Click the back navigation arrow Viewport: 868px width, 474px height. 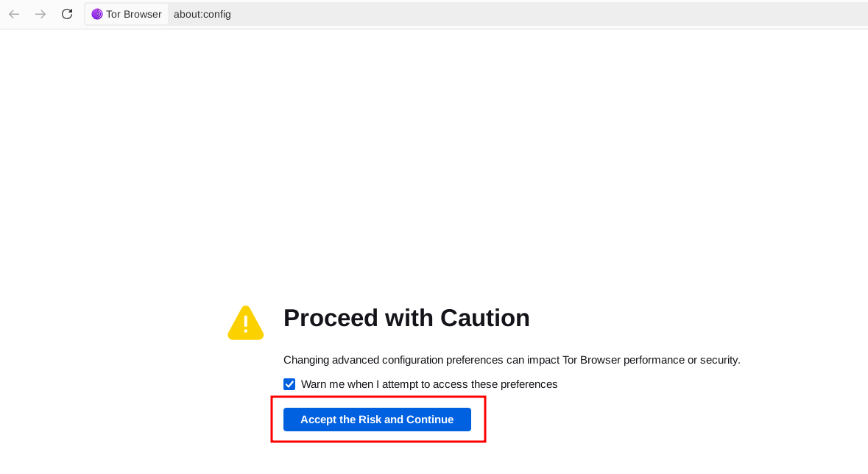click(14, 14)
